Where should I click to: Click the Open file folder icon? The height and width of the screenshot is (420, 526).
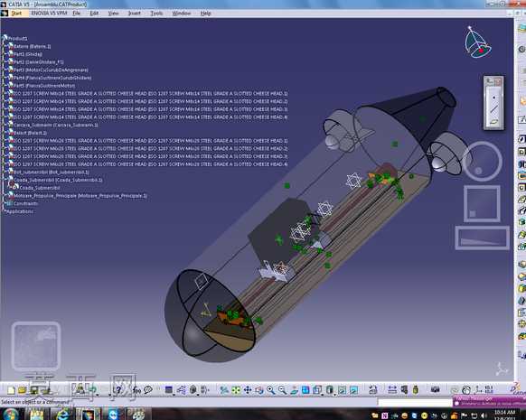22,390
